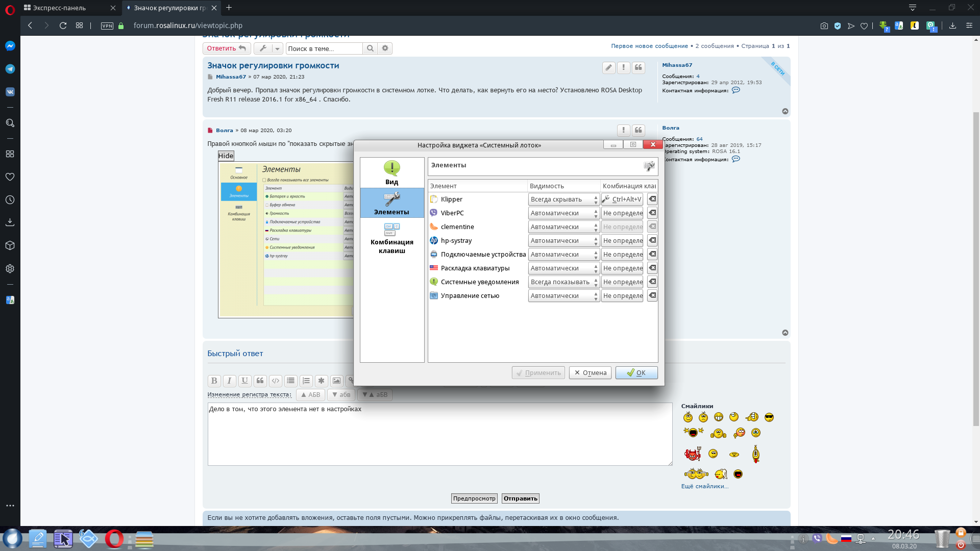Click the page's vertical scrollbar
This screenshot has height=551, width=980.
tap(976, 255)
